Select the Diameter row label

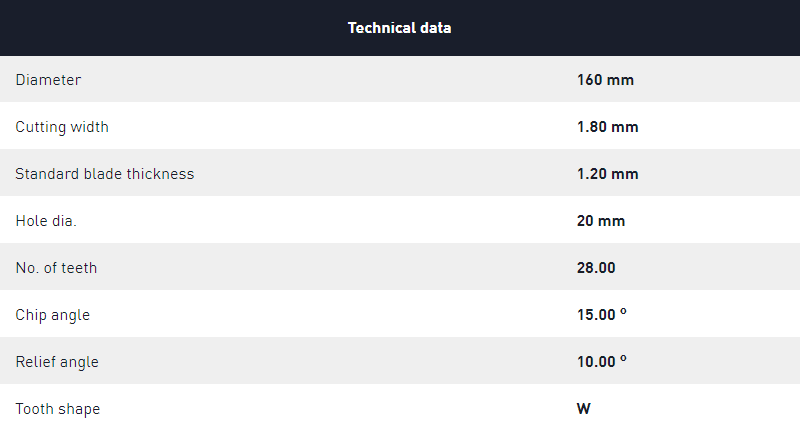pyautogui.click(x=48, y=80)
